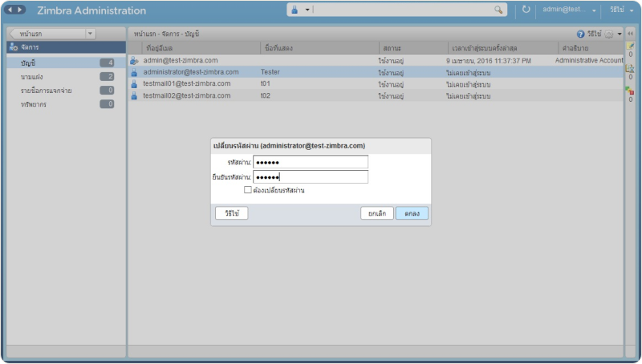642x364 pixels.
Task: Click the red-green status icon in right sidebar
Action: [x=630, y=91]
